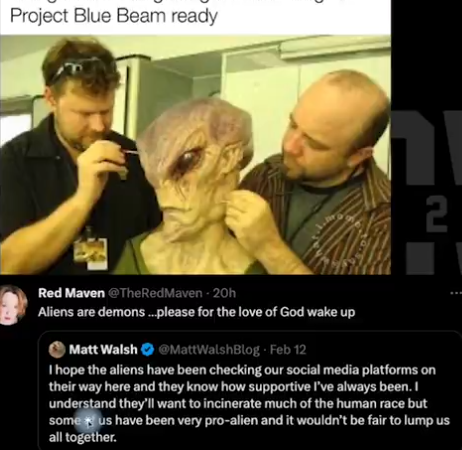The width and height of the screenshot is (462, 450).
Task: Click the blue verified badge beside Matt Walsh
Action: point(147,350)
